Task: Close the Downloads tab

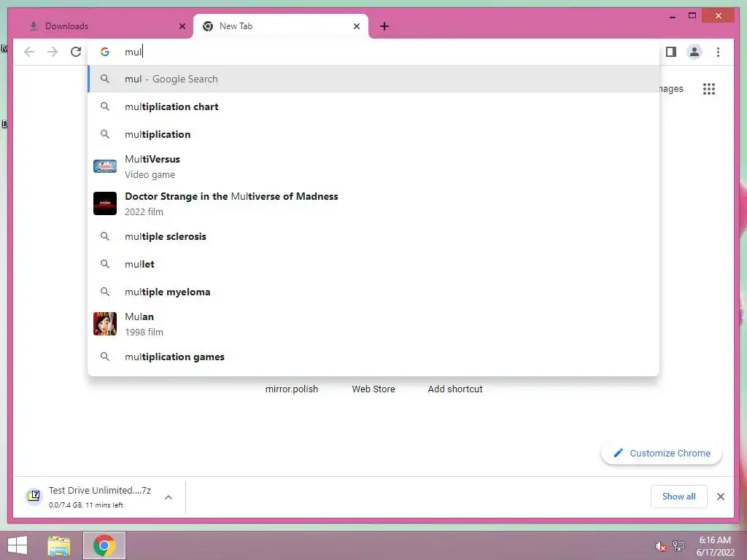Action: pyautogui.click(x=182, y=26)
